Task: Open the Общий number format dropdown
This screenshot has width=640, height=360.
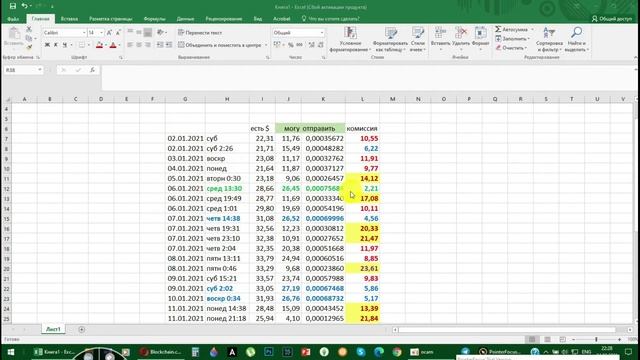Action: pos(322,33)
